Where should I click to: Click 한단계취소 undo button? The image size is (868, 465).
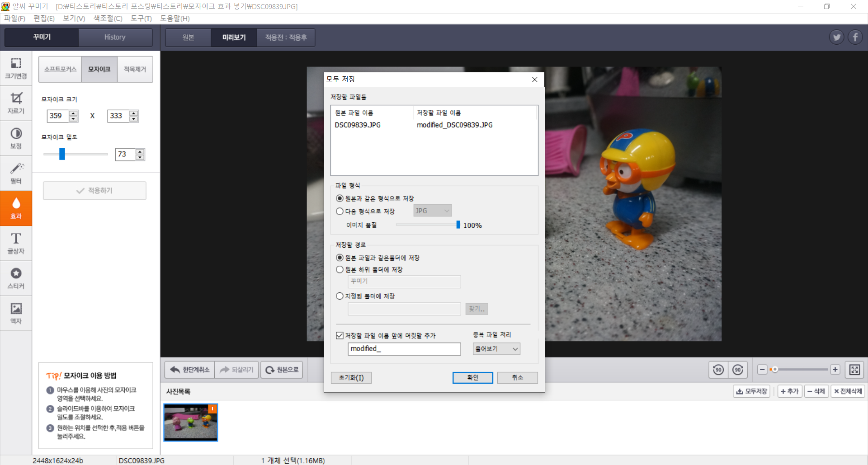coord(190,370)
